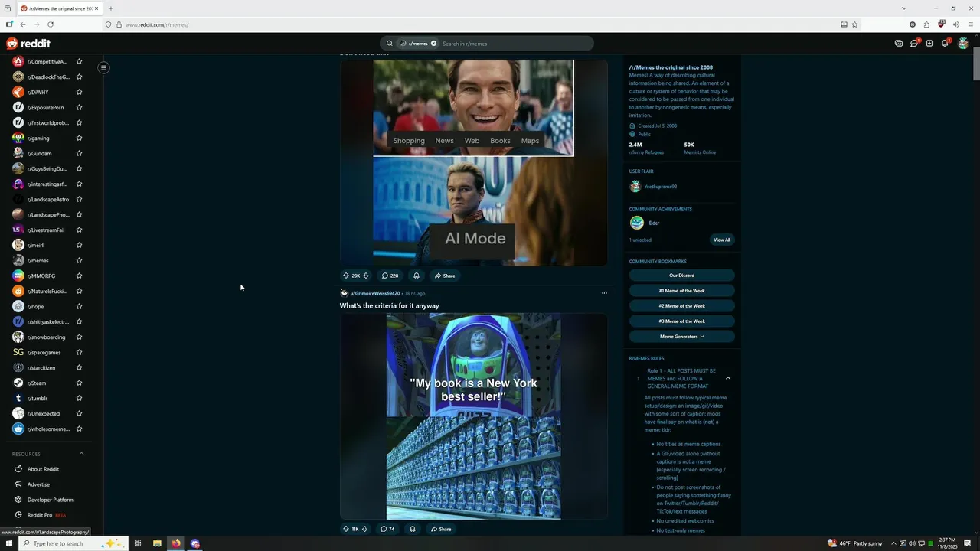The height and width of the screenshot is (551, 980).
Task: Toggle favorite star for r/gaming
Action: (x=79, y=138)
